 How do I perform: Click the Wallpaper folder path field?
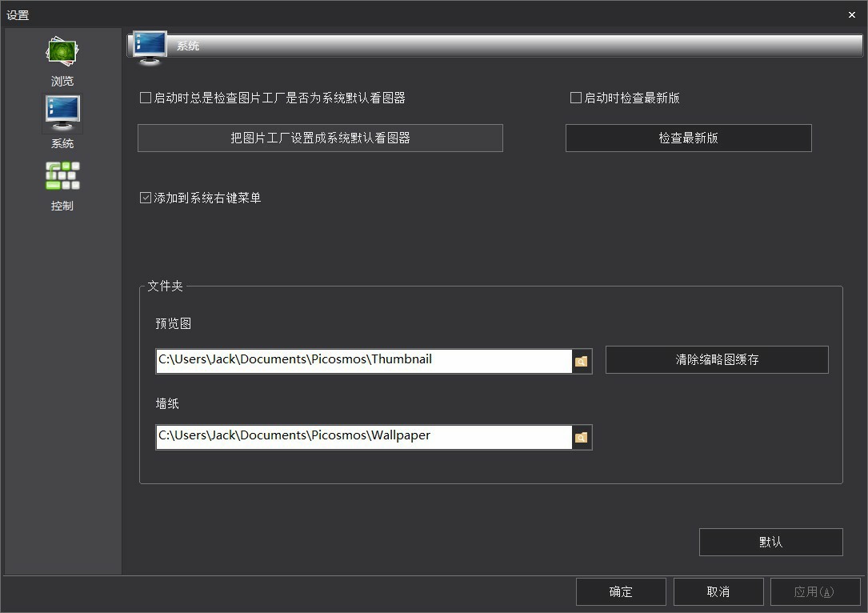363,437
